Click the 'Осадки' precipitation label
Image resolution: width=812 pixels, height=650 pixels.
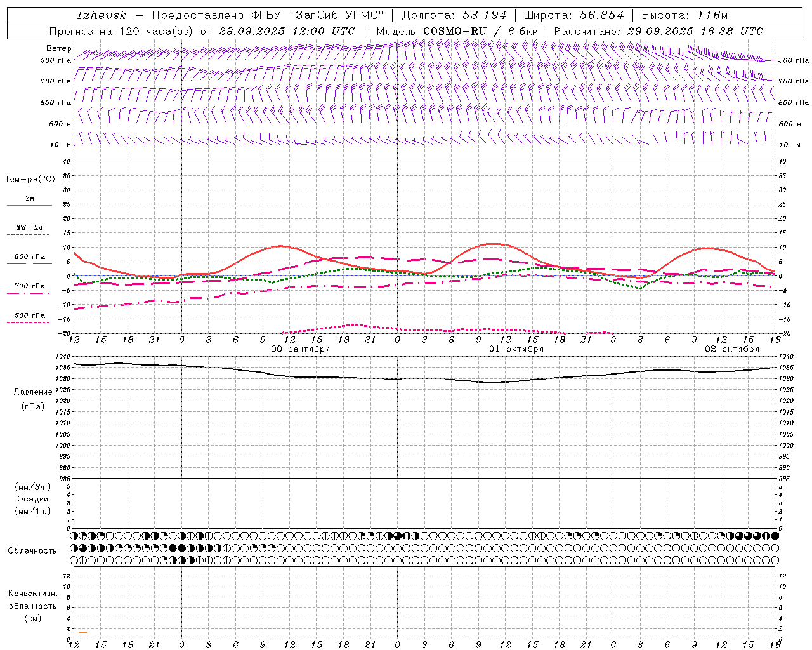coord(33,499)
